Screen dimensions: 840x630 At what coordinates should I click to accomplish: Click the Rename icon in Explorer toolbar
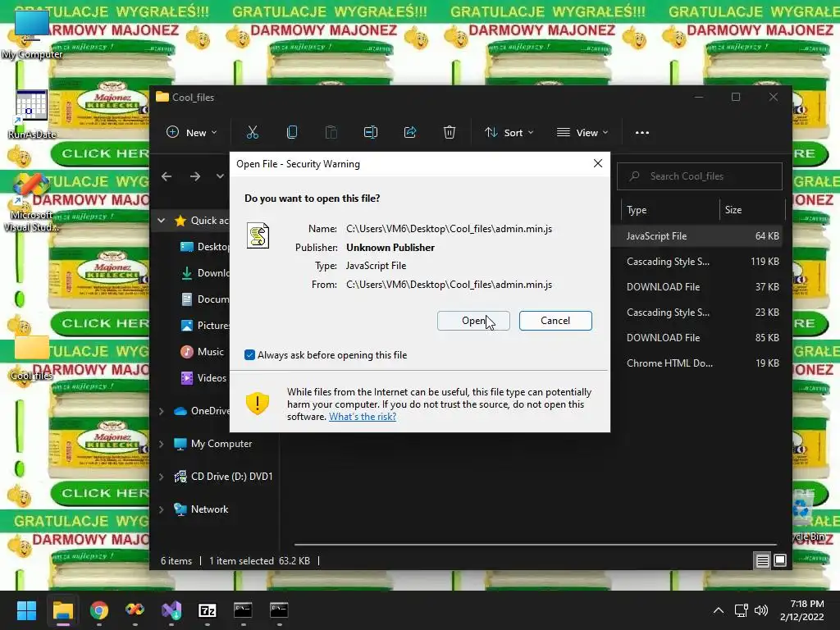[371, 132]
